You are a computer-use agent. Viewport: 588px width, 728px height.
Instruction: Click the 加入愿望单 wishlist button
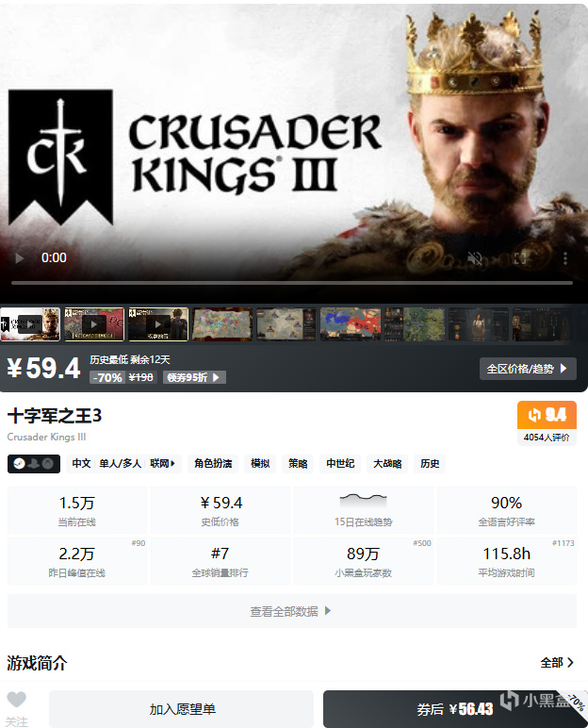(182, 709)
